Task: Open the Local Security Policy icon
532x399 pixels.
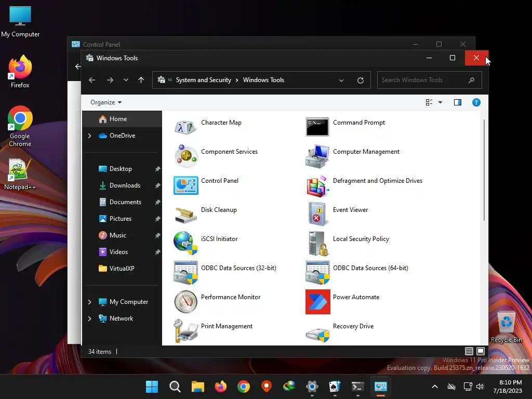Action: (318, 243)
